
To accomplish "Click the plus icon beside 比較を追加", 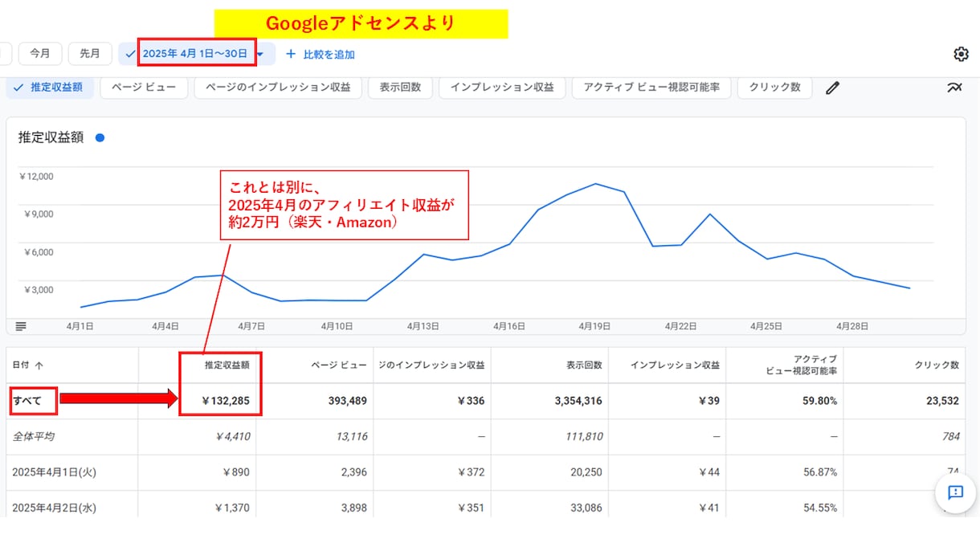I will coord(291,54).
